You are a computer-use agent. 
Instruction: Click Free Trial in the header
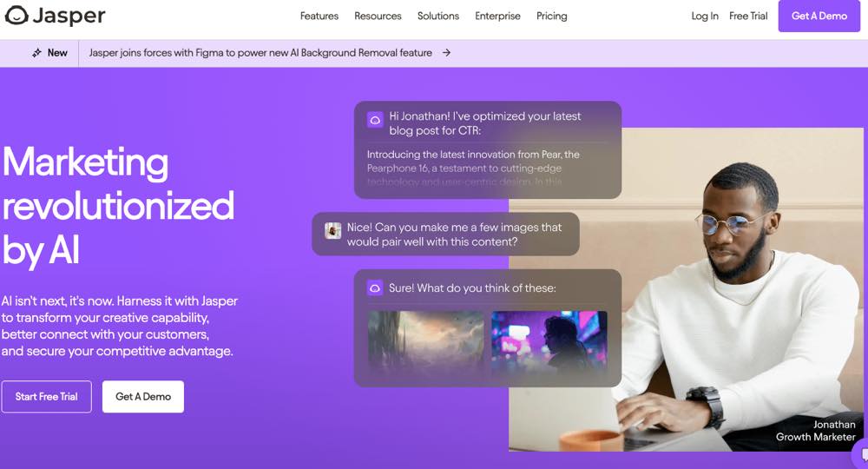pos(748,16)
